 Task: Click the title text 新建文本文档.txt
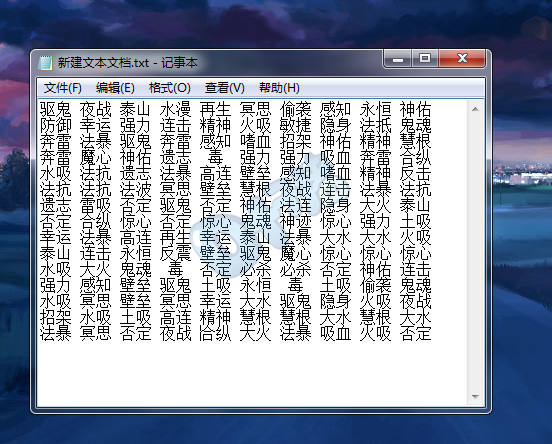[103, 63]
